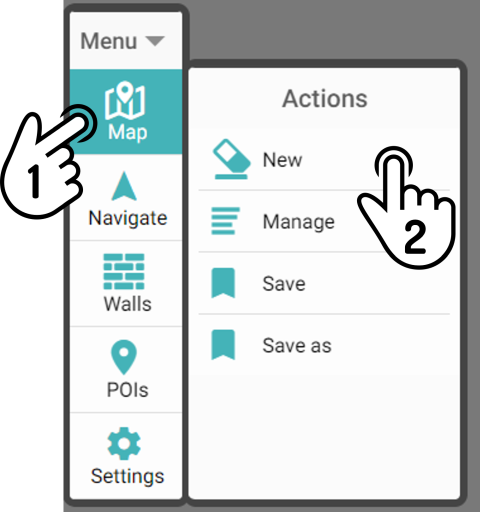Choose the New action entry

pyautogui.click(x=324, y=159)
